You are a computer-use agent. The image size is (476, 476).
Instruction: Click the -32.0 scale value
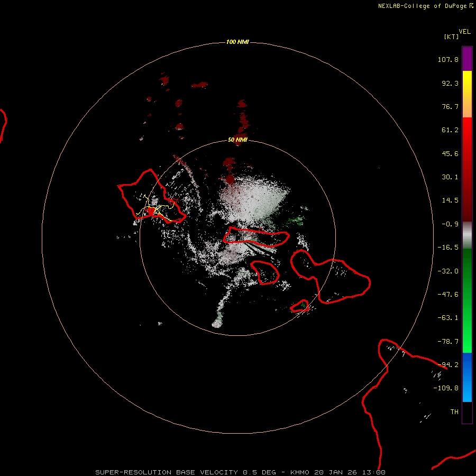[448, 271]
